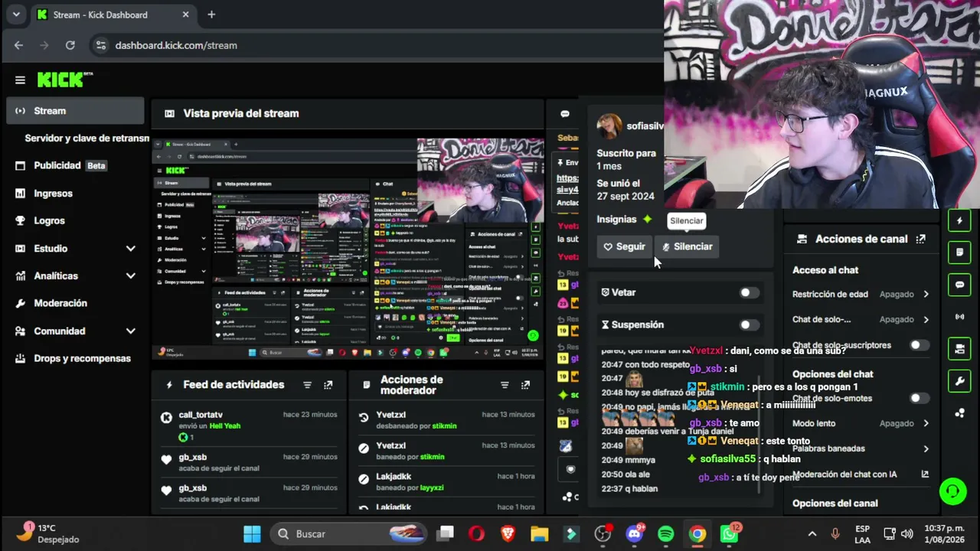Image resolution: width=980 pixels, height=551 pixels.
Task: Pop out the Feed de actividades panel
Action: [328, 385]
